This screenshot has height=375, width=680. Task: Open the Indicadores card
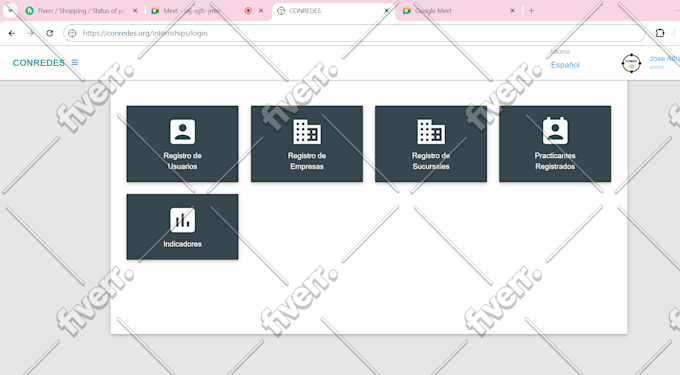[182, 227]
